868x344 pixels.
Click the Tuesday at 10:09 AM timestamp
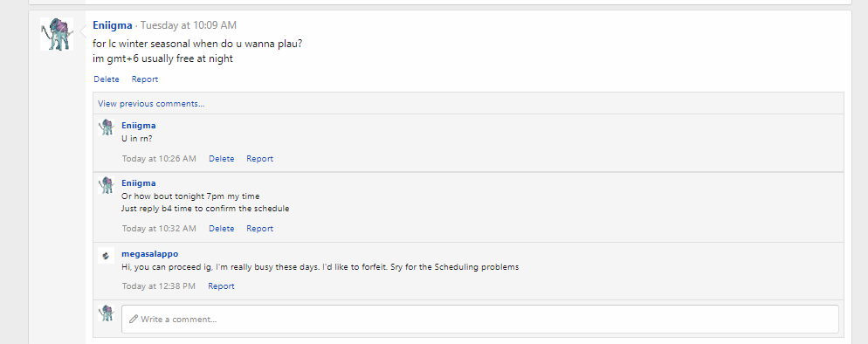pyautogui.click(x=189, y=25)
